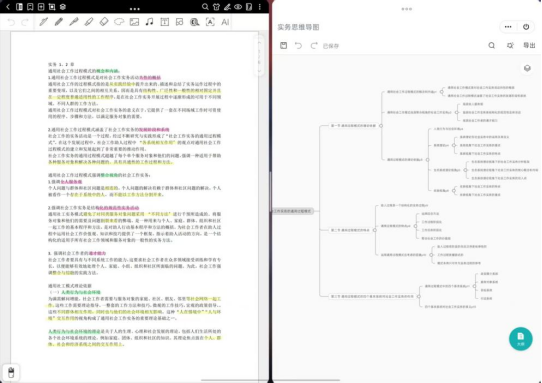Viewport: 542px width, 383px height.
Task: Redo the stroke in the notes toolbar
Action: (25, 22)
